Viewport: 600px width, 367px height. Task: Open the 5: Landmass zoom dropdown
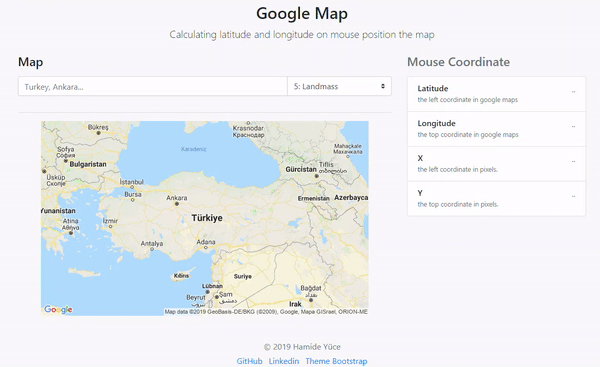pos(339,86)
